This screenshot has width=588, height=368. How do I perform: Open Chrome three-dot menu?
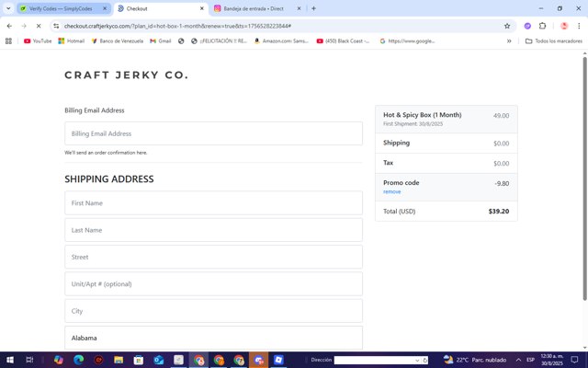(x=579, y=26)
